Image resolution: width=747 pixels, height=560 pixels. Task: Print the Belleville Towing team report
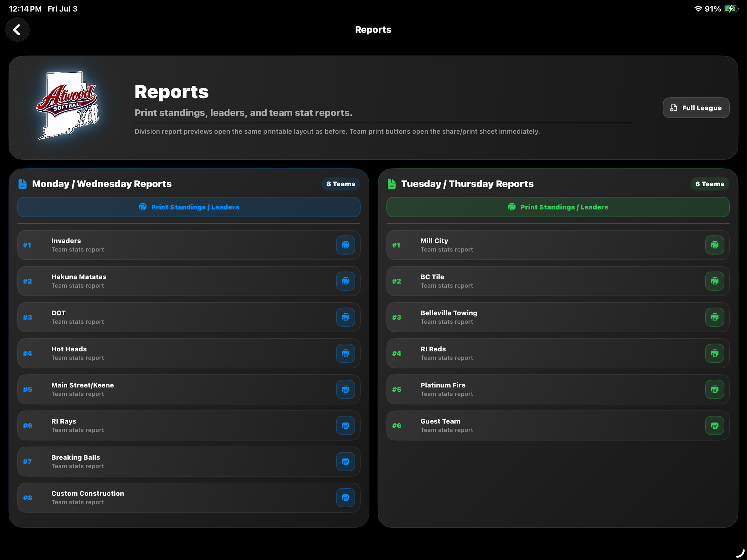coord(715,317)
